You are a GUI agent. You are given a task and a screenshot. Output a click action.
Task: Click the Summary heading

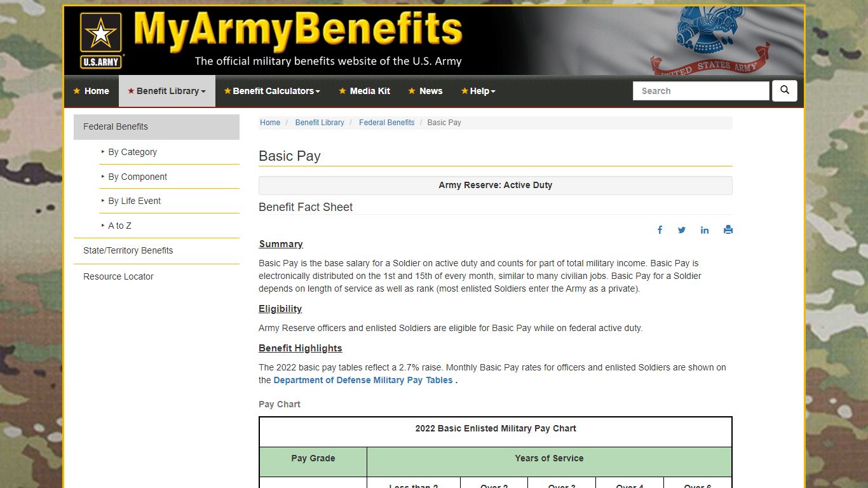pos(281,244)
